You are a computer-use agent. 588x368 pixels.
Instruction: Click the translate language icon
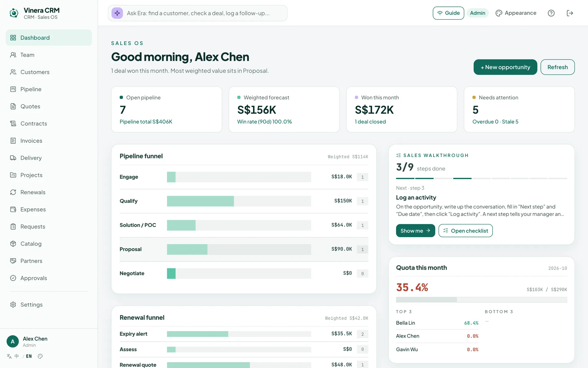tap(9, 356)
